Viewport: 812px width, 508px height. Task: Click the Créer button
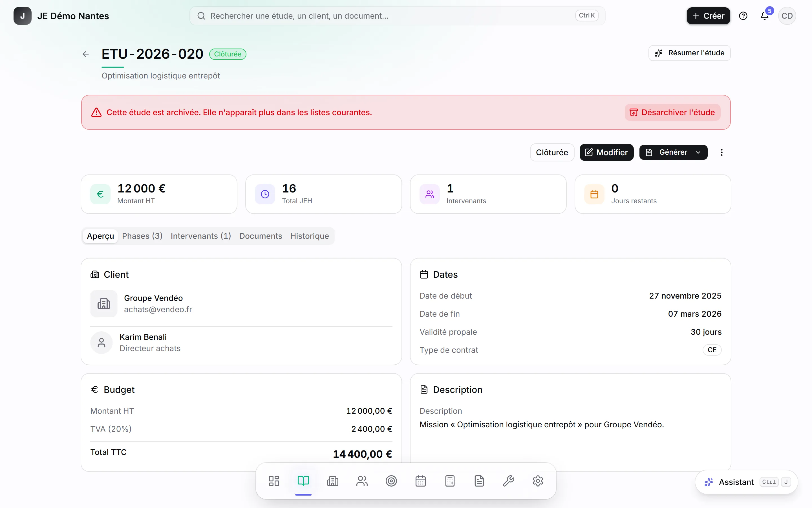tap(708, 16)
